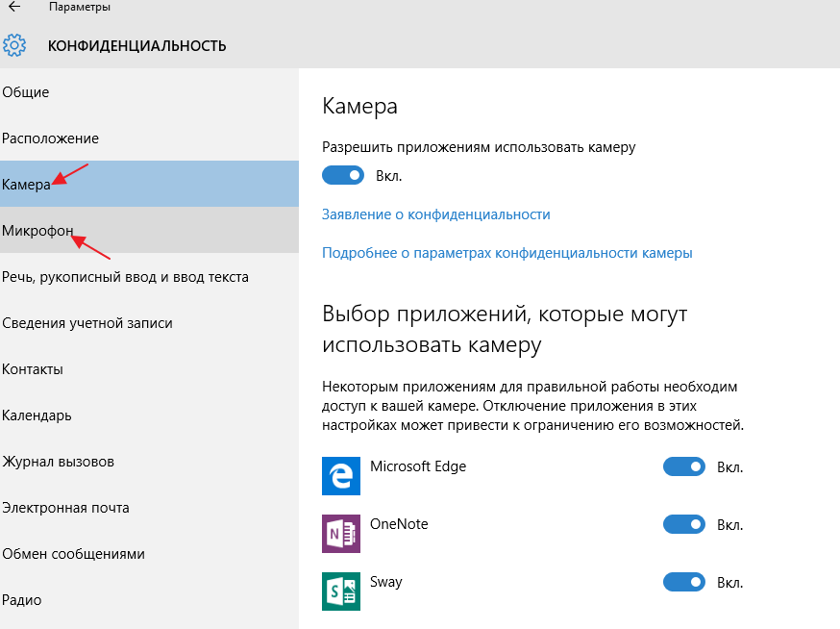Click the Sway app icon
Viewport: 840px width, 629px height.
(x=341, y=591)
